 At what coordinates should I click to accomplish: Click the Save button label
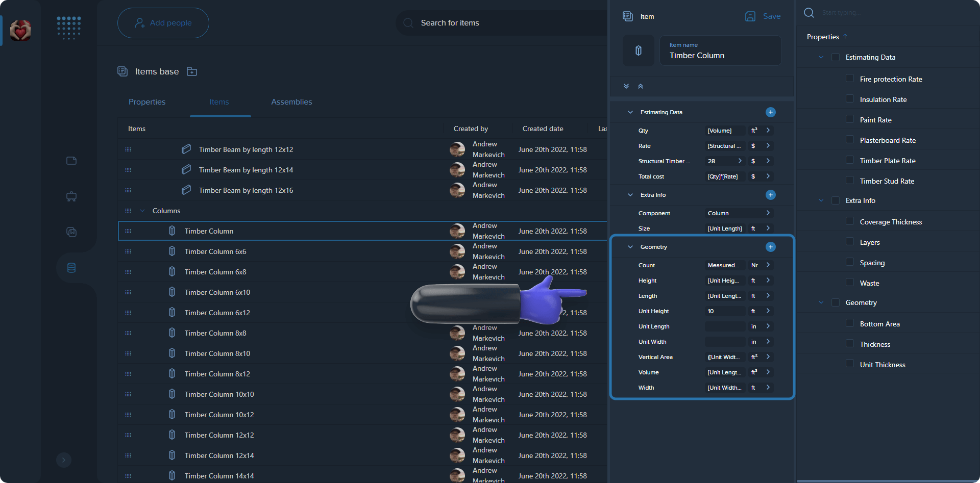pos(772,16)
